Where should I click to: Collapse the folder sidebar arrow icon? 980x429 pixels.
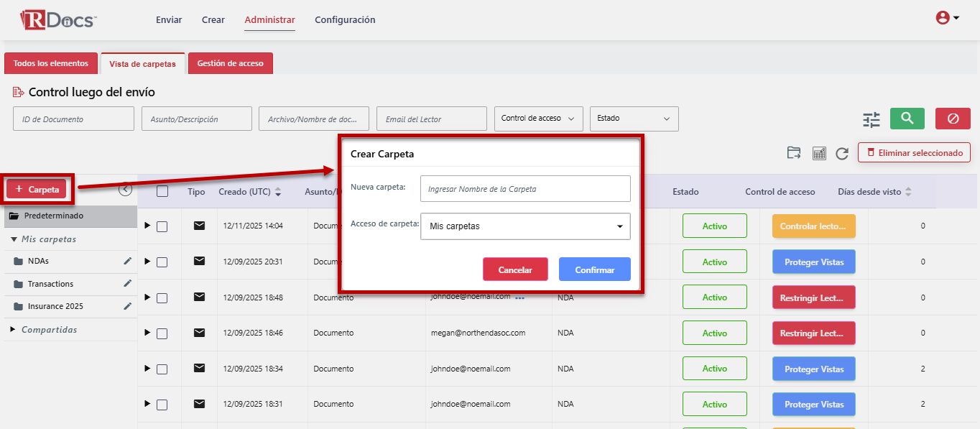126,190
